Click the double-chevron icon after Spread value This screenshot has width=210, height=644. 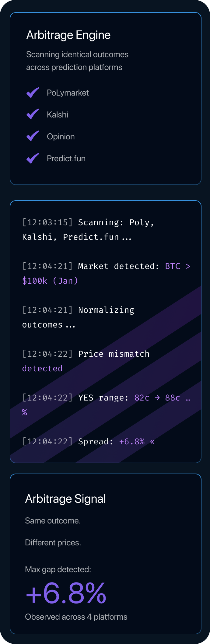pyautogui.click(x=152, y=442)
